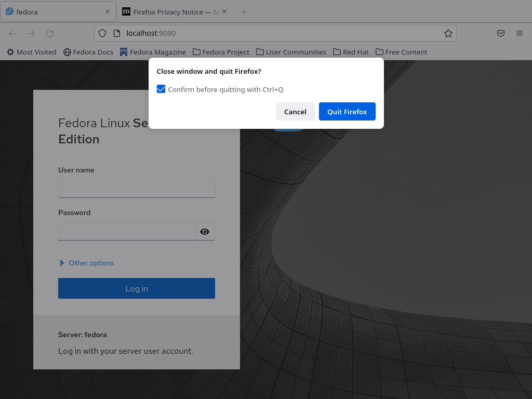
Task: Click the tracking protection shield icon
Action: (x=102, y=33)
